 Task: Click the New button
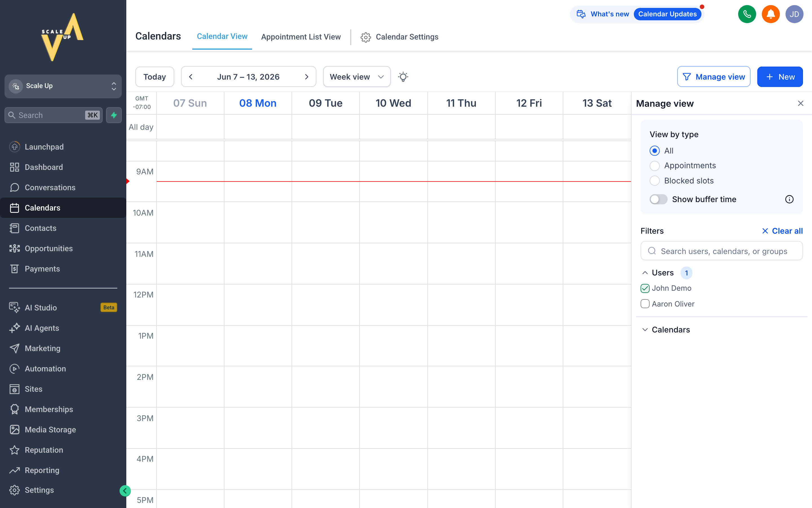(780, 76)
